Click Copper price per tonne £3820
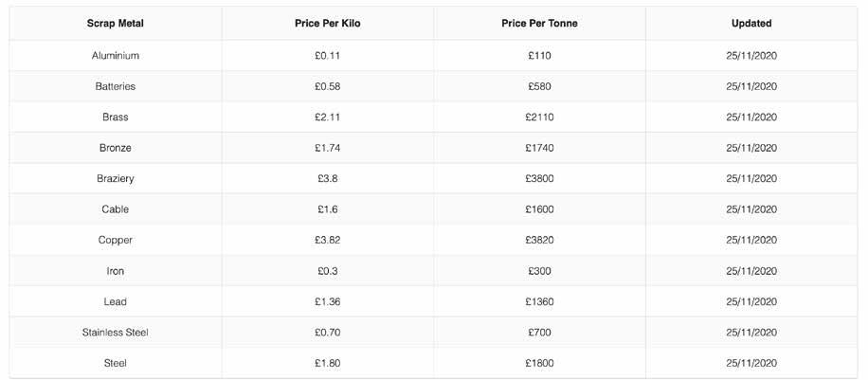868x380 pixels. click(539, 240)
